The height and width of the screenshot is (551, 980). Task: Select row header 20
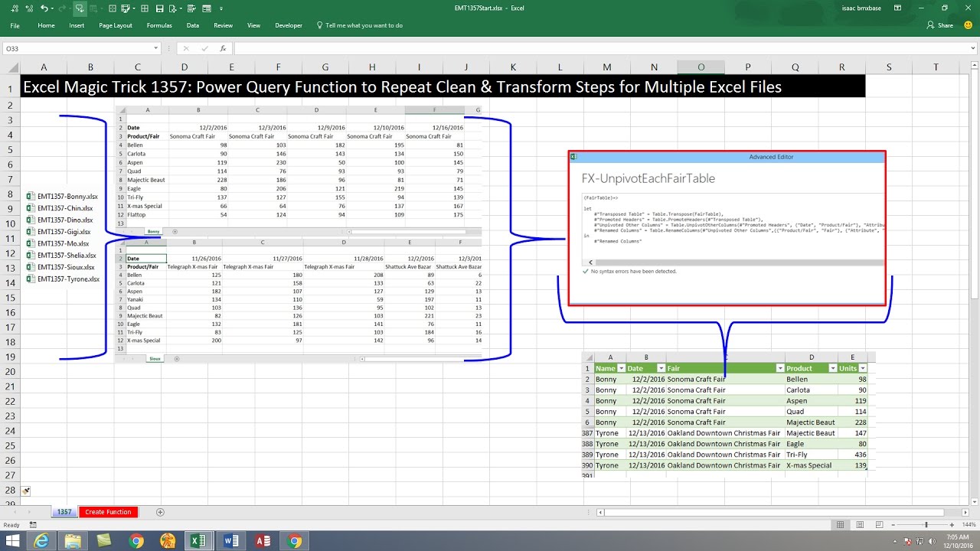(x=9, y=372)
